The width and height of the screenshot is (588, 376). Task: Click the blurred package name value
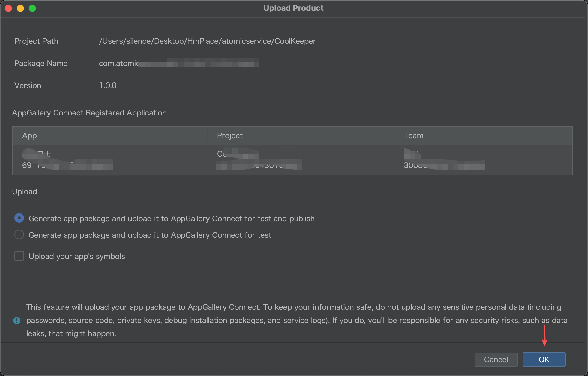179,63
